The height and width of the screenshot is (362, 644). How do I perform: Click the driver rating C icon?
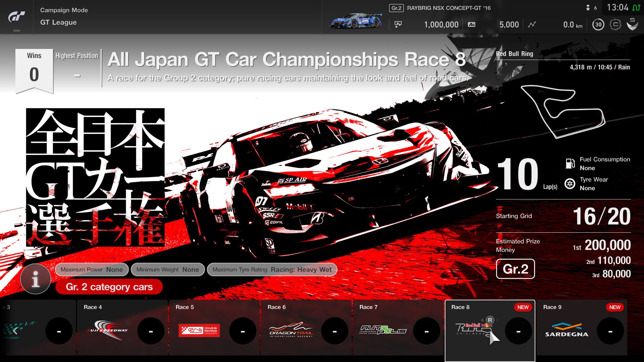coord(615,24)
